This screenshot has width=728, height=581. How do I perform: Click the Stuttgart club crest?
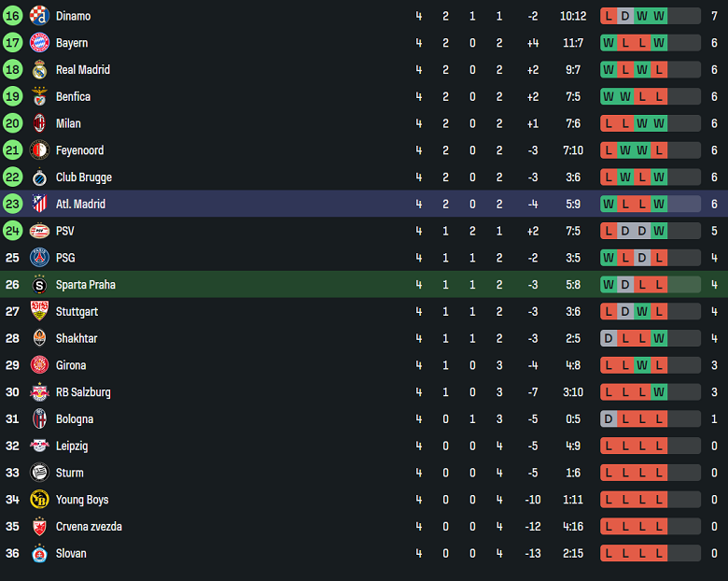[39, 312]
